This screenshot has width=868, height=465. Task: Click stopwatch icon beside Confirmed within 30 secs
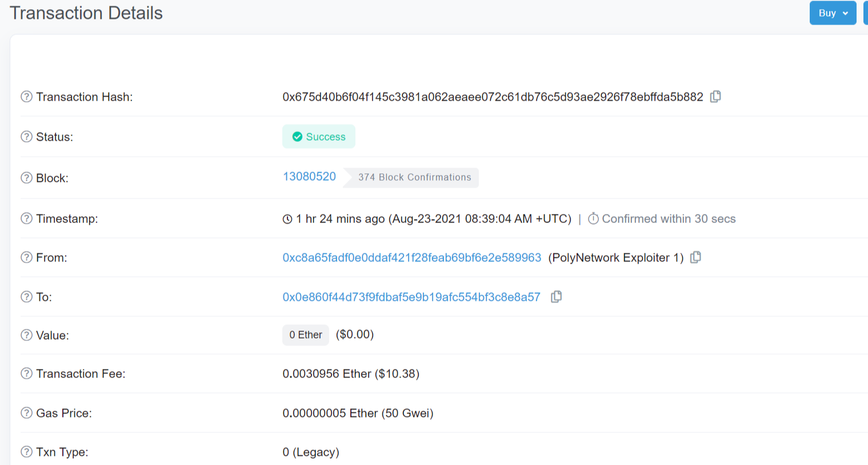pos(593,218)
